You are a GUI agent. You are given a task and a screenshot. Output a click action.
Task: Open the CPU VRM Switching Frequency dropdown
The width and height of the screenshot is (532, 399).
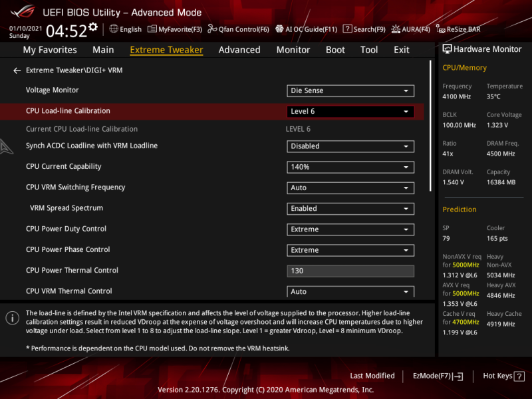tap(350, 188)
